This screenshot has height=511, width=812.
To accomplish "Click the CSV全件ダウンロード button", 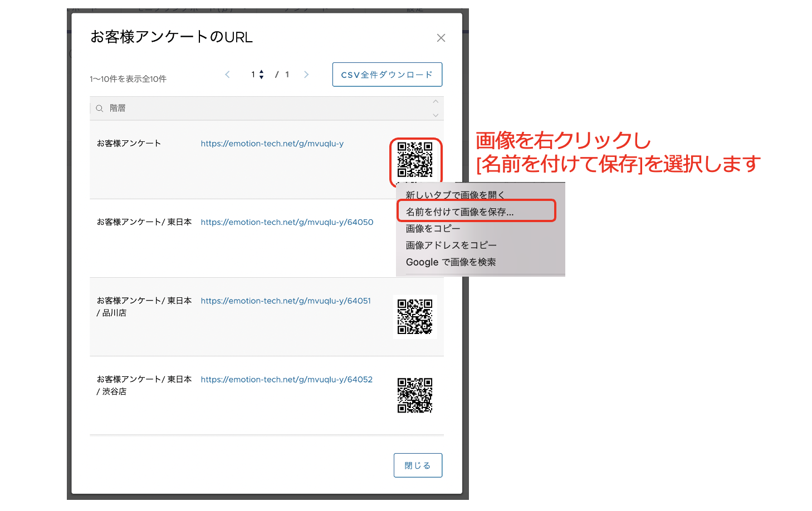I will [x=387, y=75].
